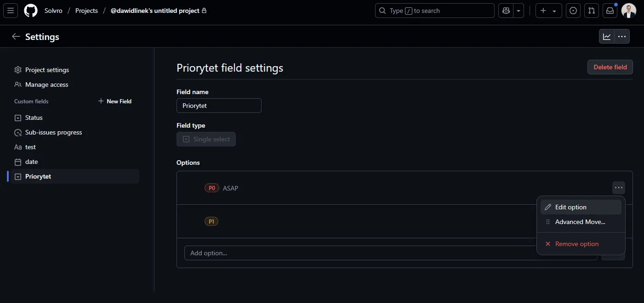644x303 pixels.
Task: Go back using Settings arrow
Action: pyautogui.click(x=16, y=37)
